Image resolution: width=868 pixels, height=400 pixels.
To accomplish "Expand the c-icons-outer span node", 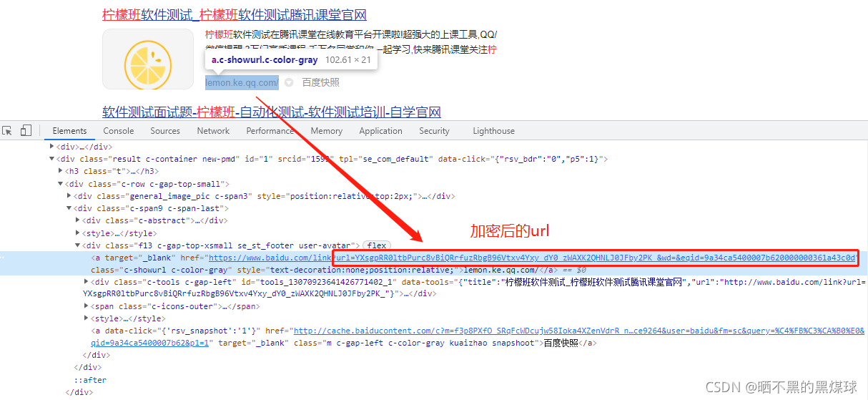I will 86,306.
